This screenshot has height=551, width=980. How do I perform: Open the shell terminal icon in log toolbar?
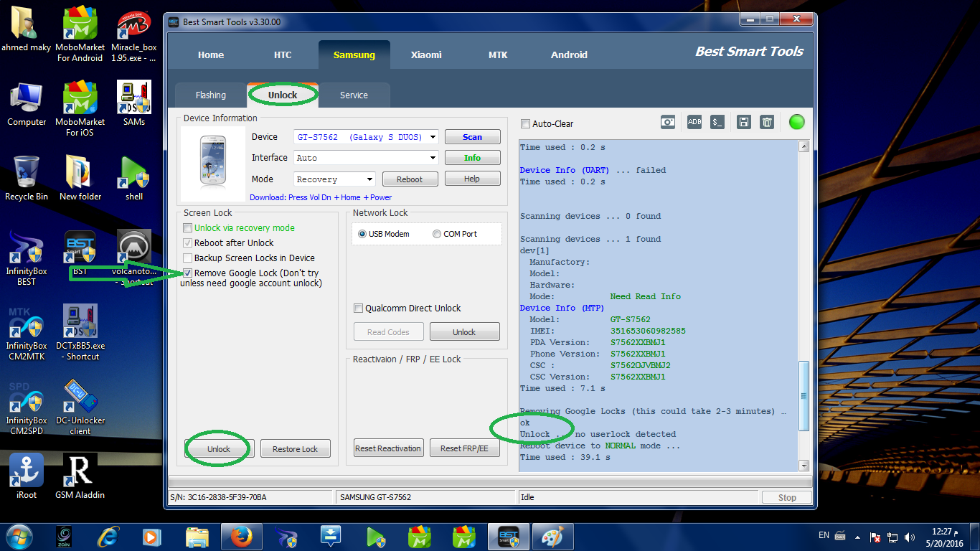pyautogui.click(x=717, y=122)
